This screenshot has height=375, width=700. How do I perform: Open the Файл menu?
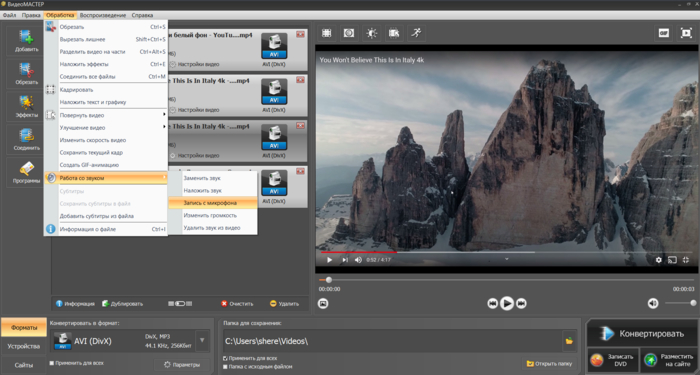[9, 15]
